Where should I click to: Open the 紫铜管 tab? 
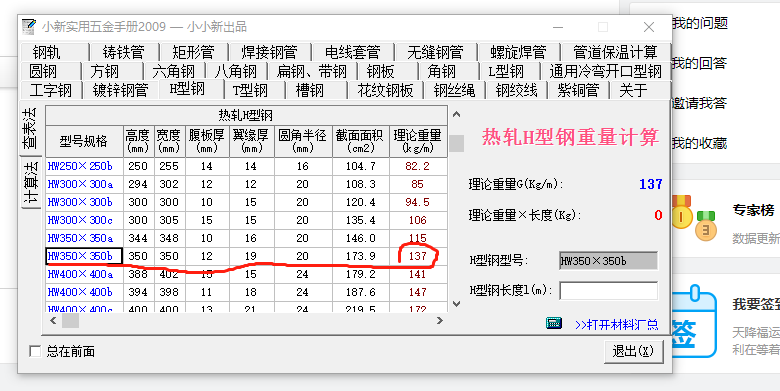point(578,91)
